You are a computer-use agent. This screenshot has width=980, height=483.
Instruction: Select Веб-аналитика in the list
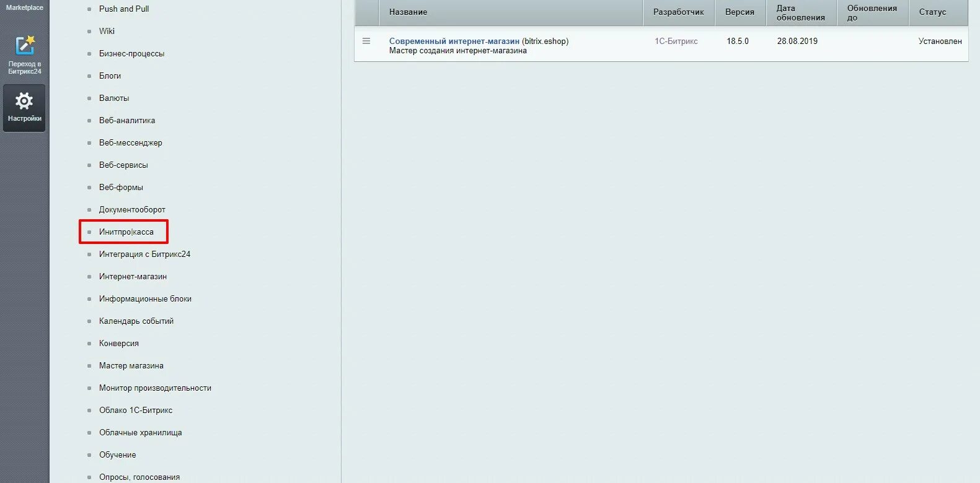(x=127, y=120)
